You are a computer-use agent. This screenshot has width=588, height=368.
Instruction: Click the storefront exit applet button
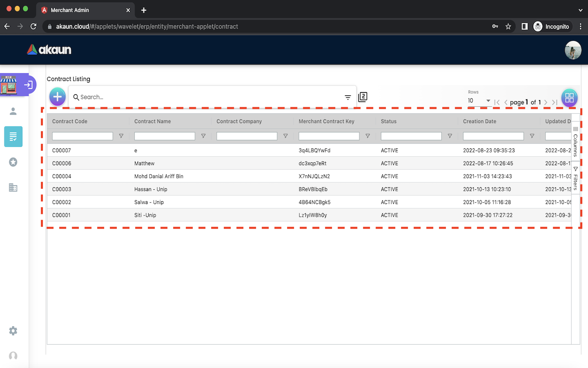click(x=28, y=85)
